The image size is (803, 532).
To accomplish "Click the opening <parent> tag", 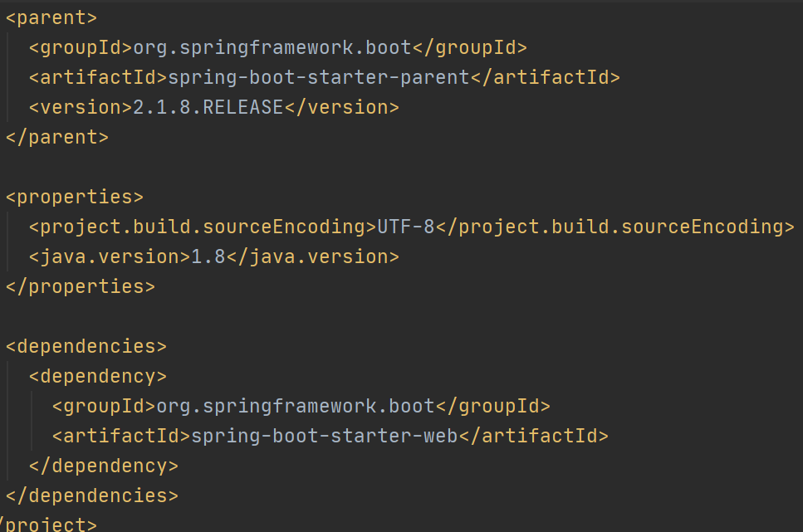I will point(51,18).
